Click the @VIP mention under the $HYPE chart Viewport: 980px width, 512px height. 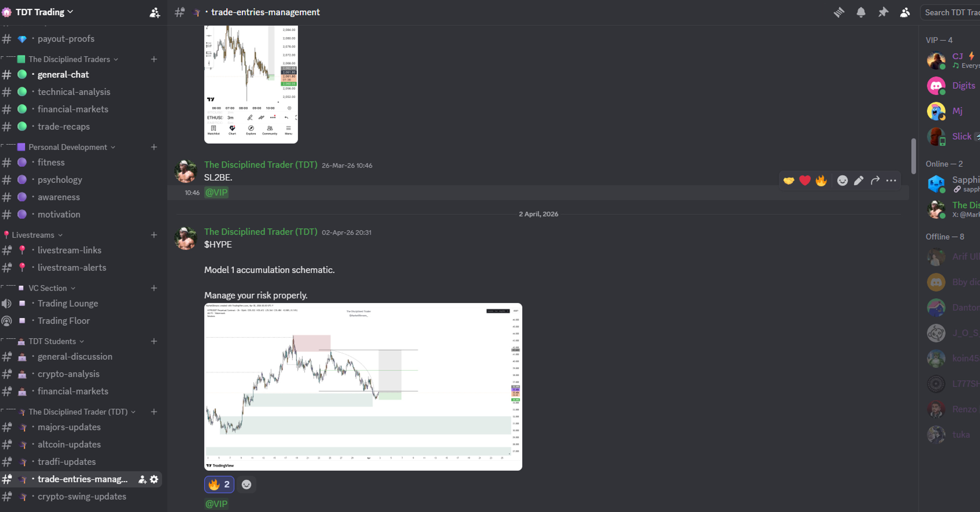216,504
